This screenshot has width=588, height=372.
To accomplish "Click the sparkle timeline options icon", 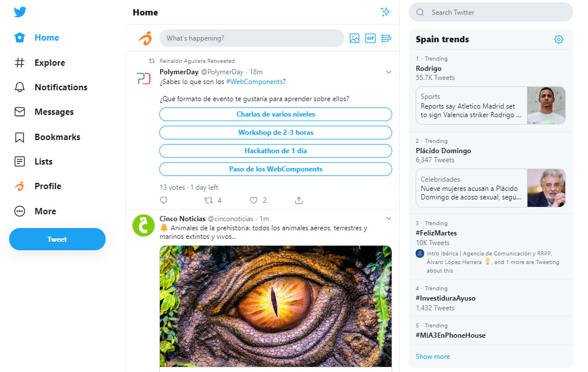I will coord(385,12).
